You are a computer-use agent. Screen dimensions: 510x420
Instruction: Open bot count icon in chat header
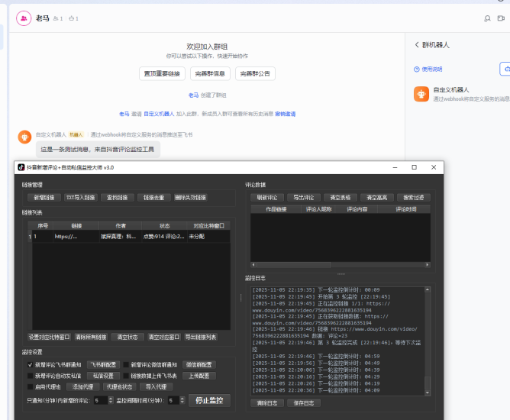(x=72, y=18)
